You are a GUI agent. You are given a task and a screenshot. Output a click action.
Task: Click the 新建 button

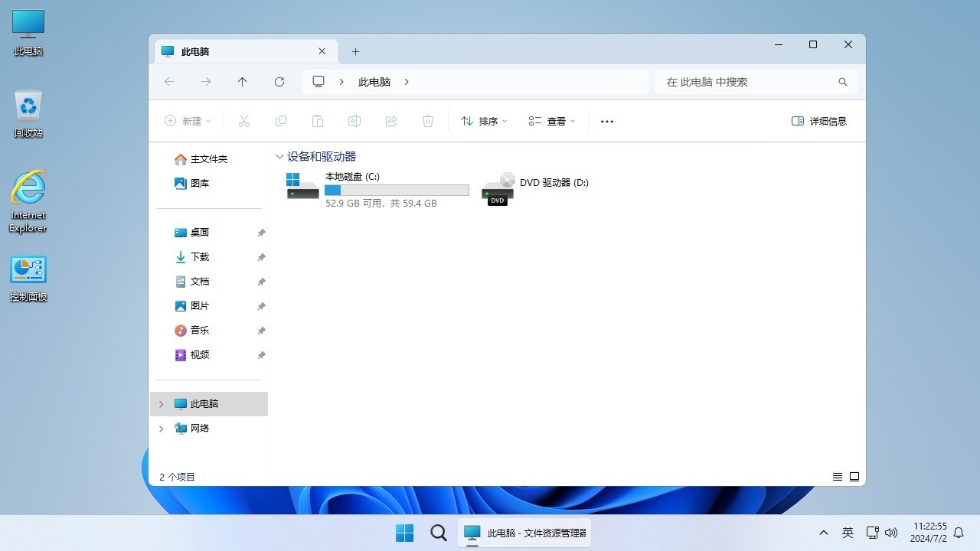tap(187, 121)
